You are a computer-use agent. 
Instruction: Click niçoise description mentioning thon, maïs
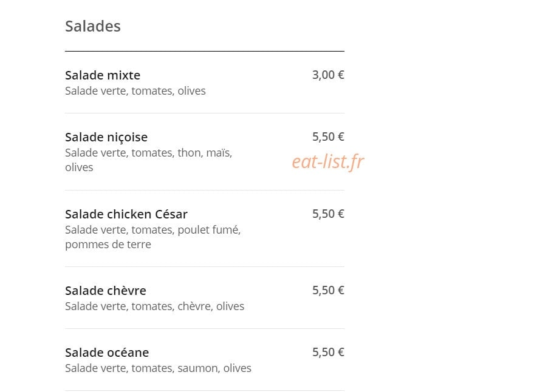tap(148, 160)
